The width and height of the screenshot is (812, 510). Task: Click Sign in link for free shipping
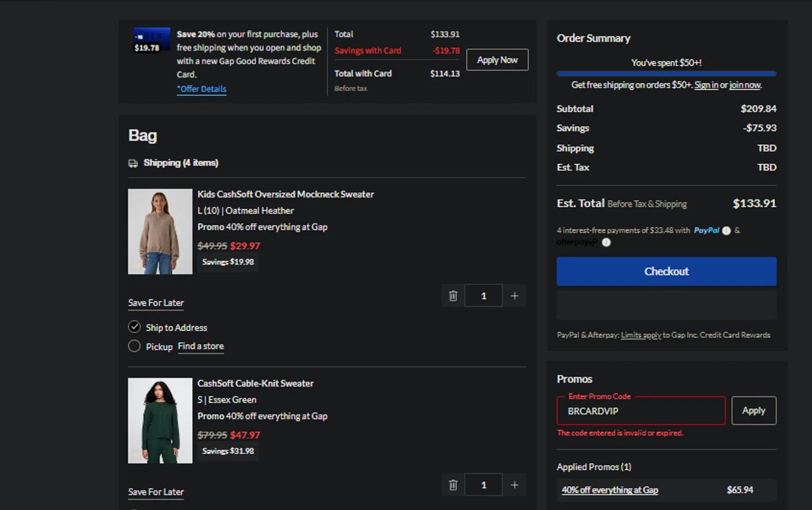click(x=706, y=85)
